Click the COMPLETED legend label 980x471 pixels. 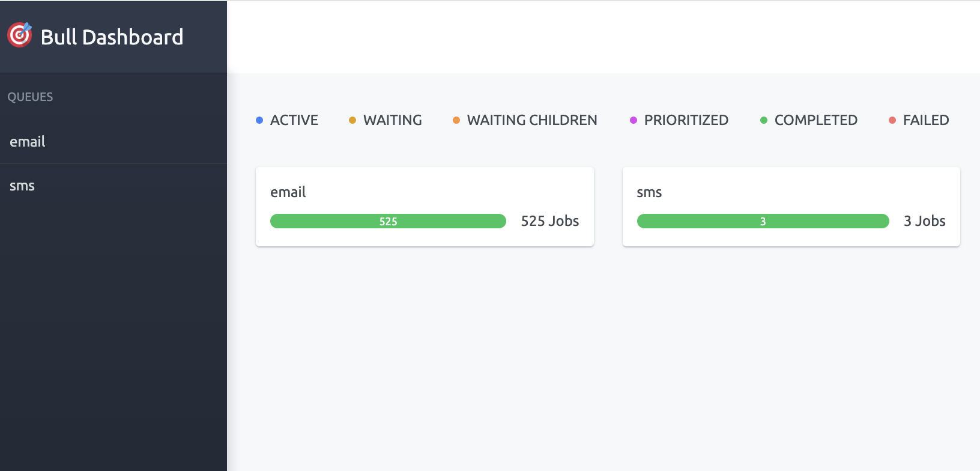[x=816, y=120]
